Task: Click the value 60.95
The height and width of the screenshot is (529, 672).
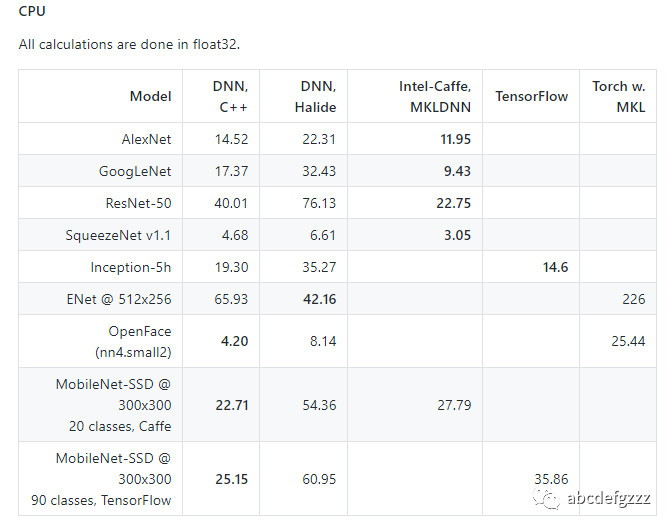Action: [x=319, y=479]
